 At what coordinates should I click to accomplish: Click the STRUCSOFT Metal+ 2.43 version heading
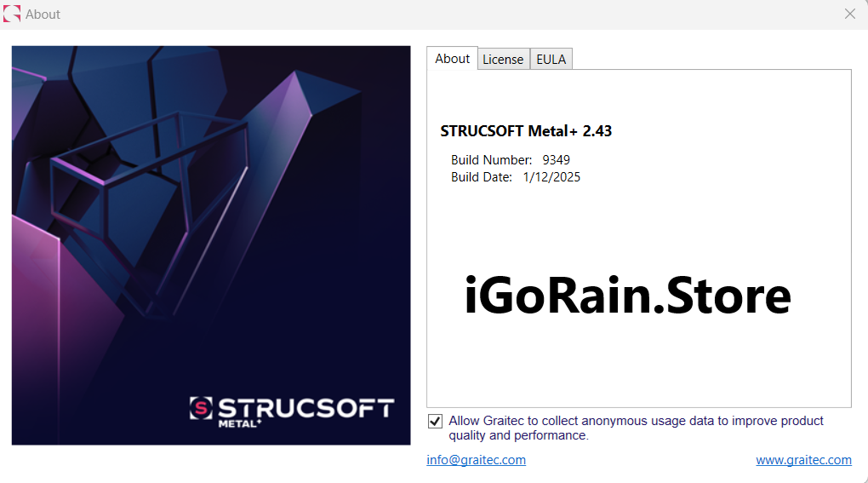[526, 131]
